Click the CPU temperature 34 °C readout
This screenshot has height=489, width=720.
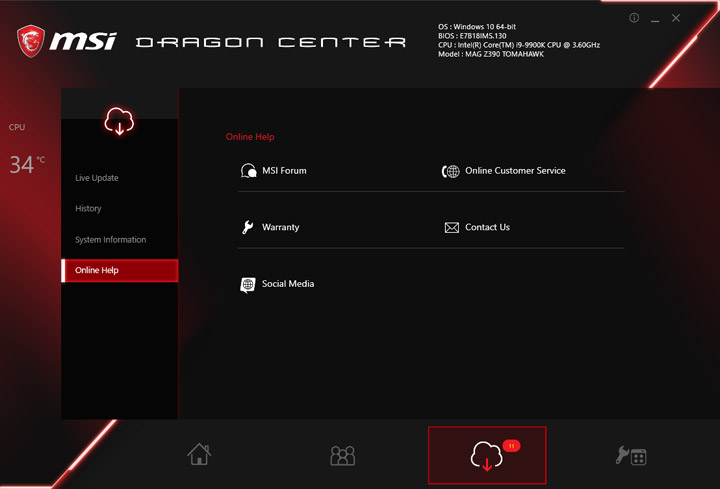point(27,165)
